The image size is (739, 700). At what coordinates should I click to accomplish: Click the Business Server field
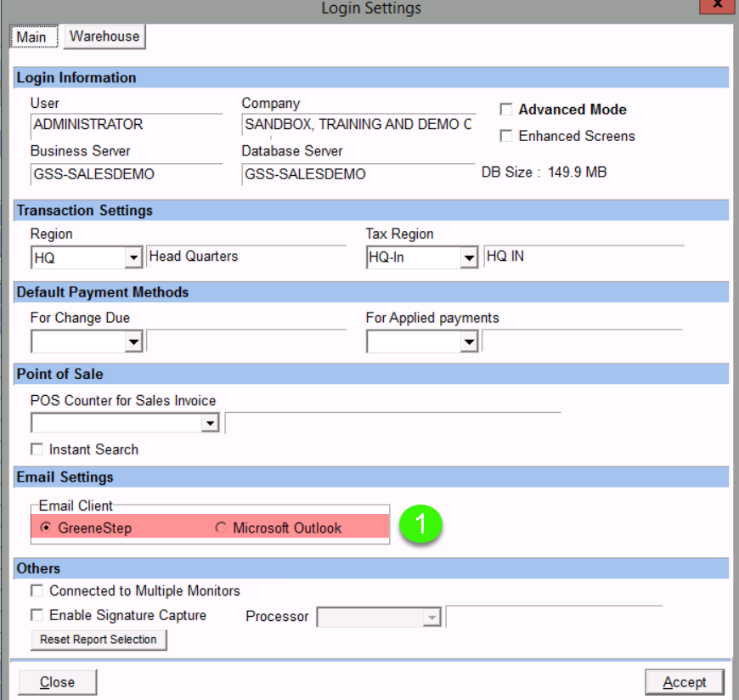pos(126,174)
